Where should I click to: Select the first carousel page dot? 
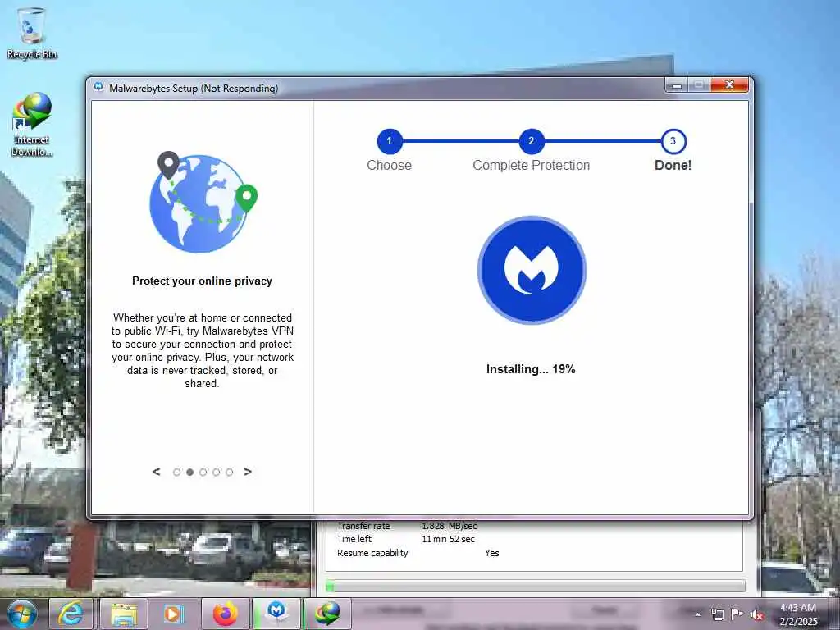tap(177, 472)
